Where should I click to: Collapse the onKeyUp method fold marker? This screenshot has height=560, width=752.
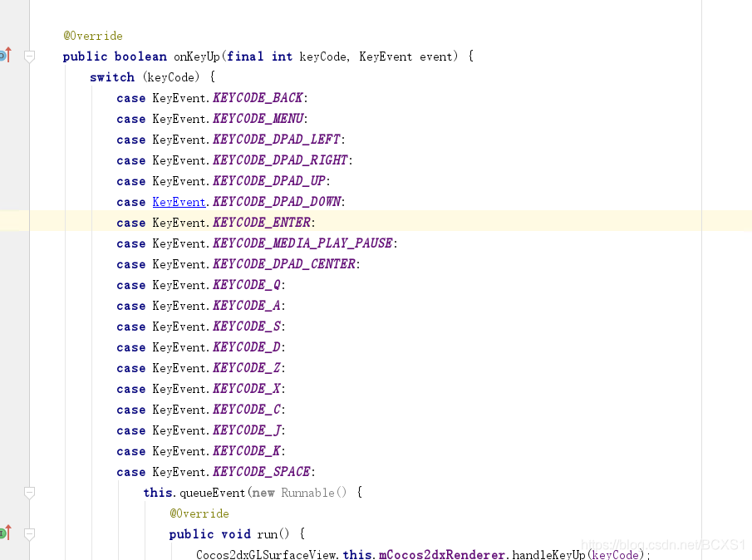coord(29,56)
